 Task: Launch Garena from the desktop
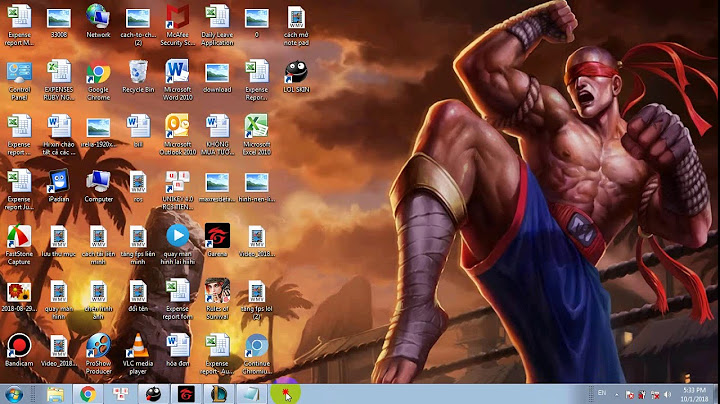pos(217,240)
